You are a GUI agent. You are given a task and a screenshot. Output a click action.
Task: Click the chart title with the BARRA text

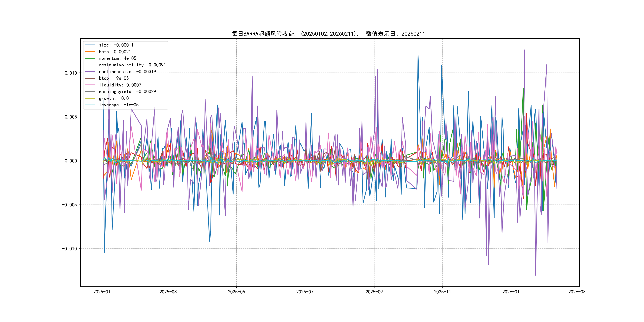tap(328, 34)
